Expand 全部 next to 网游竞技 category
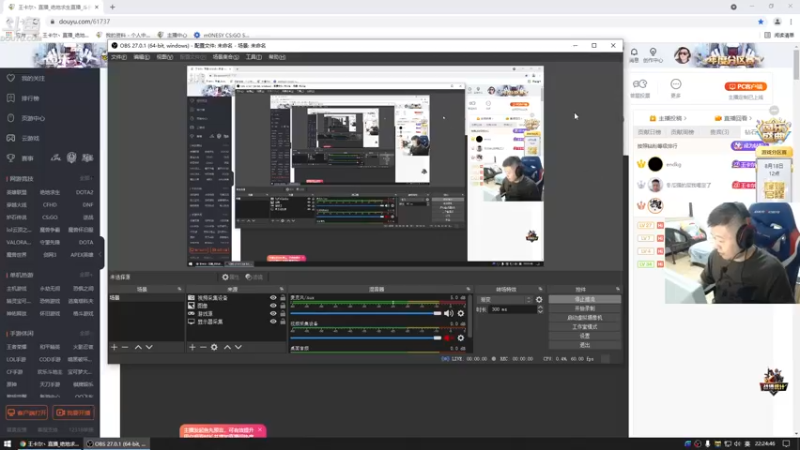This screenshot has height=450, width=800. click(86, 179)
